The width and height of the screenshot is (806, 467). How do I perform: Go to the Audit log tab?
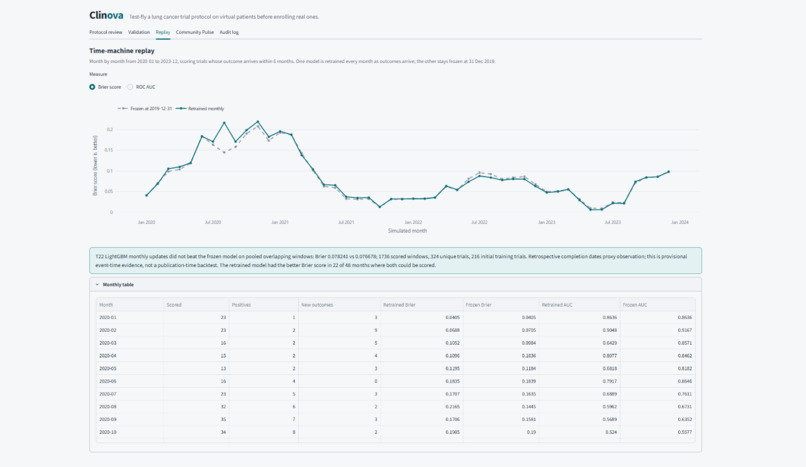(229, 32)
